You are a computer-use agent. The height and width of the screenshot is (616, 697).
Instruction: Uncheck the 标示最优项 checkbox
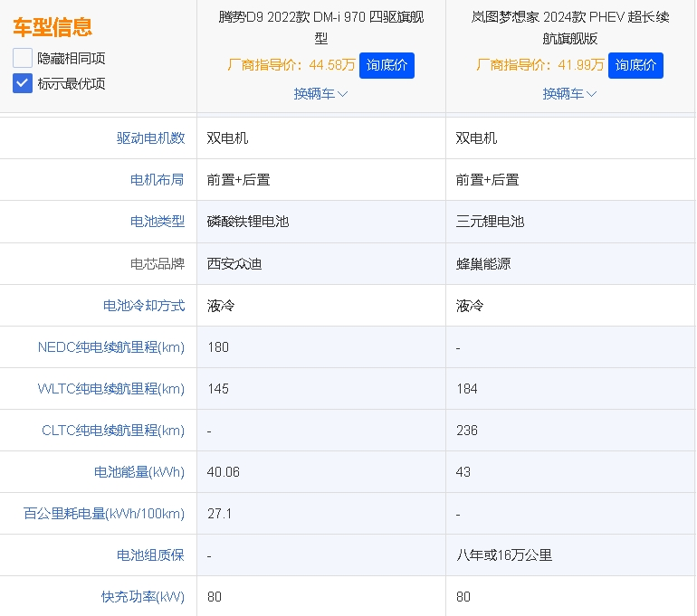23,83
